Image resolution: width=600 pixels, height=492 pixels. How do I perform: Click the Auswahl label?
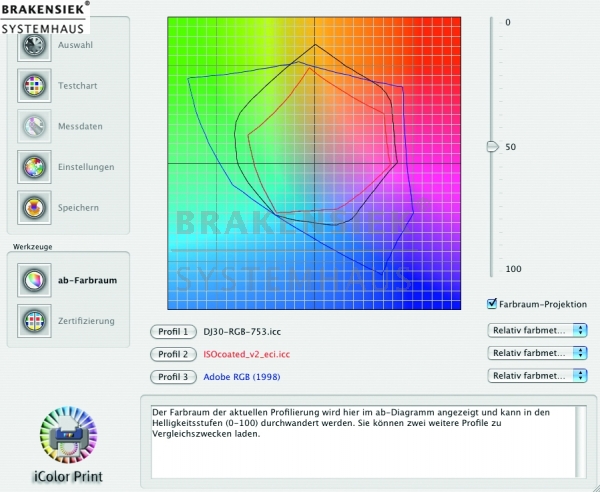pyautogui.click(x=75, y=45)
